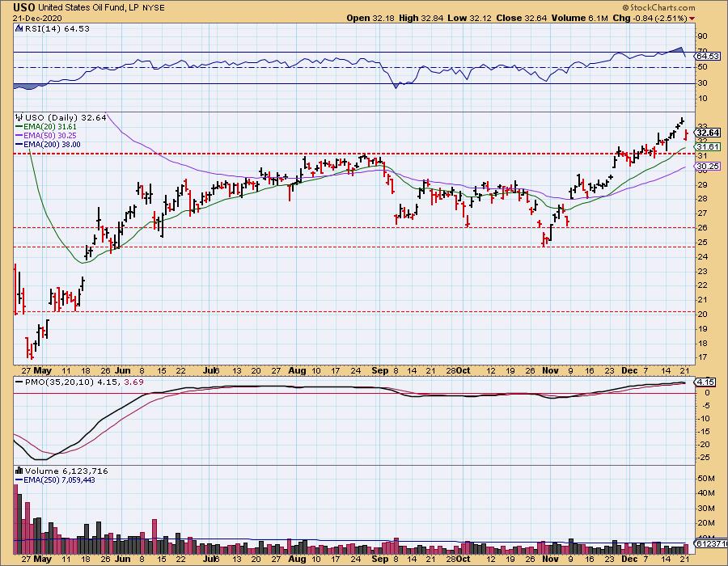This screenshot has width=728, height=566.
Task: Click the 26 price level on the right axis
Action: 702,228
